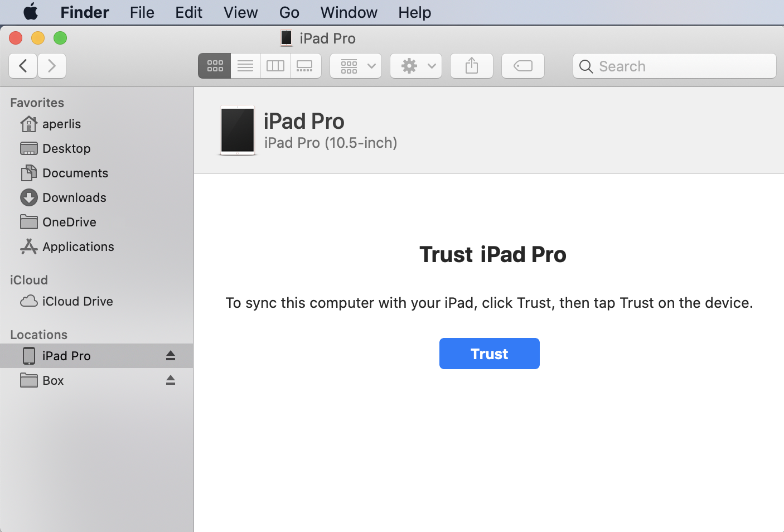Open the View menu

(240, 12)
